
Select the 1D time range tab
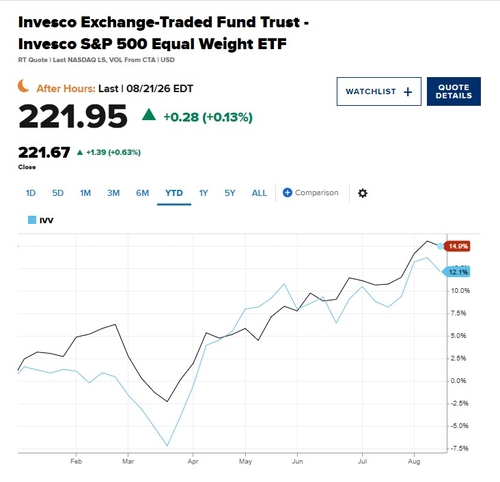[31, 193]
